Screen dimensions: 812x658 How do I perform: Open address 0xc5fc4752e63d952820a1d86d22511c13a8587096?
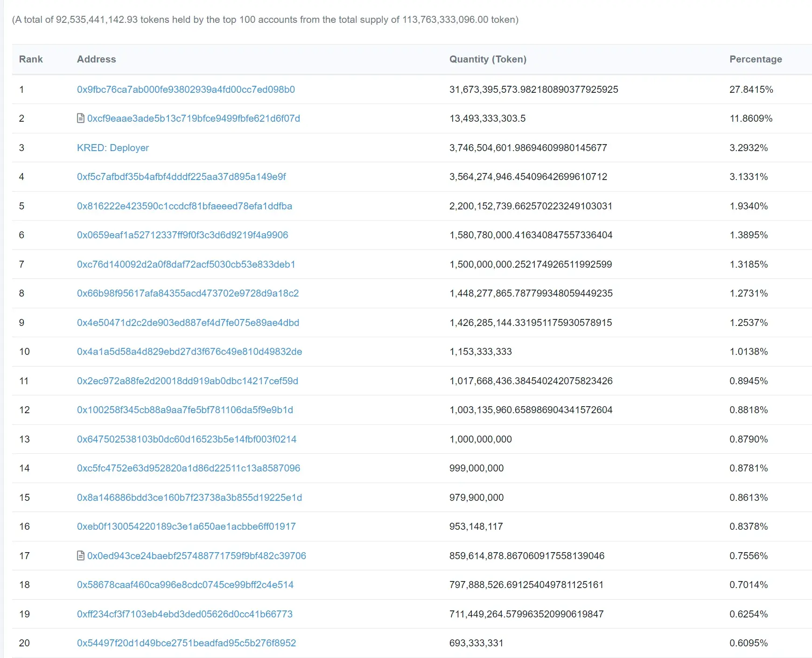189,468
